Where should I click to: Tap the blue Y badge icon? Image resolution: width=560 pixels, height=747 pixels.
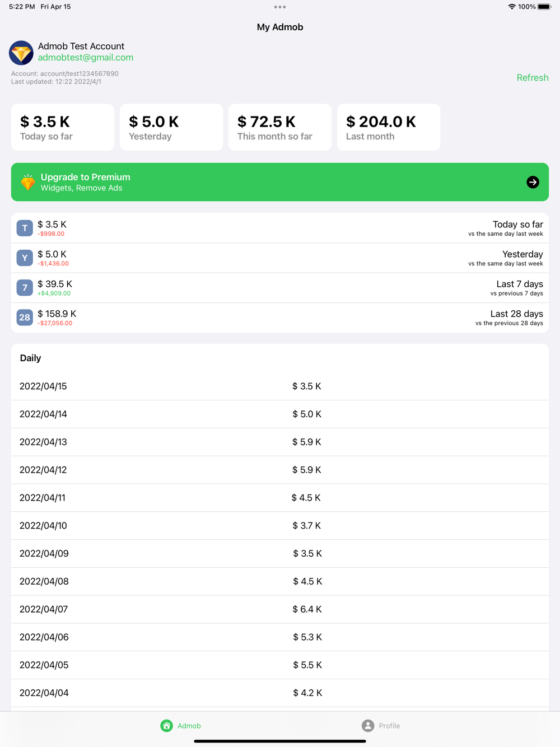(25, 258)
